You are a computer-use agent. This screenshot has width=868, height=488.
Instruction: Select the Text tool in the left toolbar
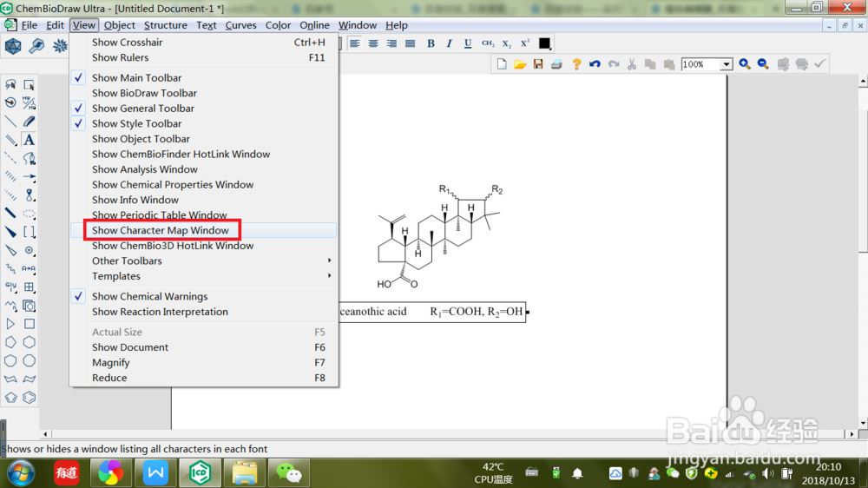click(x=29, y=140)
